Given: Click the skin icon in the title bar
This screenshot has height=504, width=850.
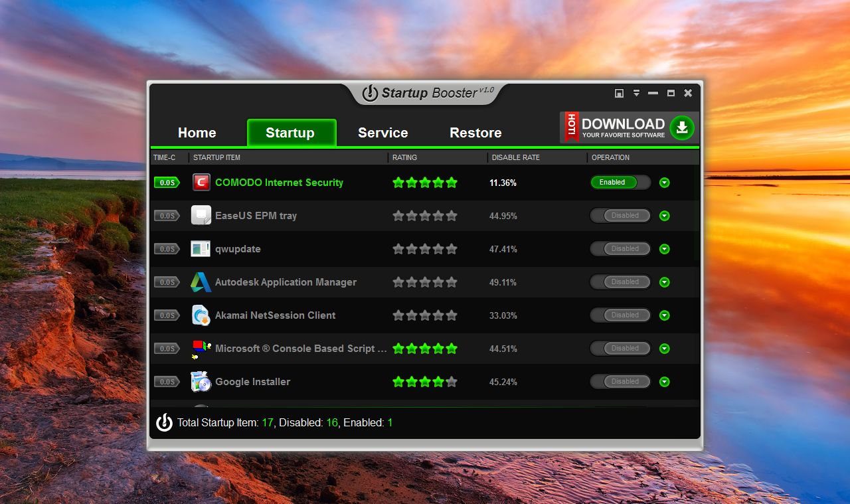Looking at the screenshot, I should (x=619, y=93).
